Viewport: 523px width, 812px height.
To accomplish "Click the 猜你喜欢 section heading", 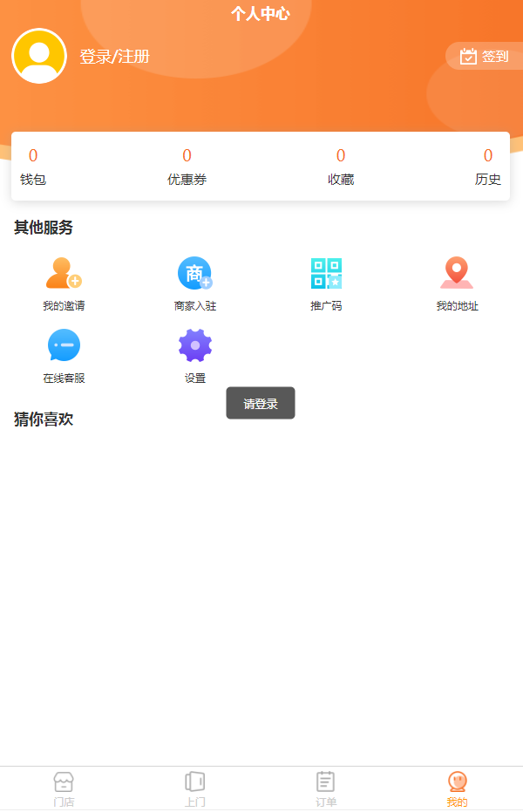I will [x=44, y=420].
